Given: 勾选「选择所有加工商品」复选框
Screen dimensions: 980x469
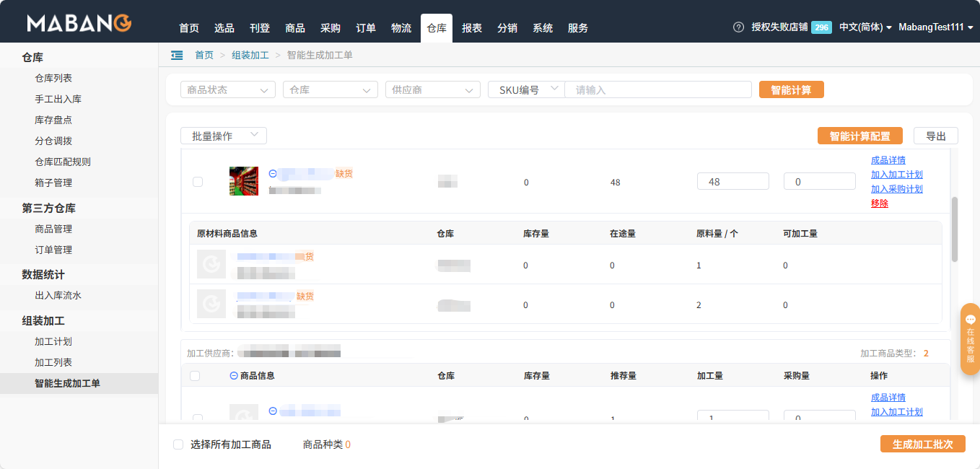Looking at the screenshot, I should pyautogui.click(x=178, y=444).
